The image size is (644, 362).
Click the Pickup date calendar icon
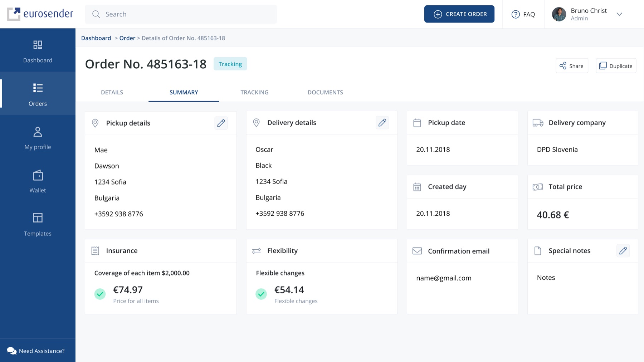click(x=417, y=123)
